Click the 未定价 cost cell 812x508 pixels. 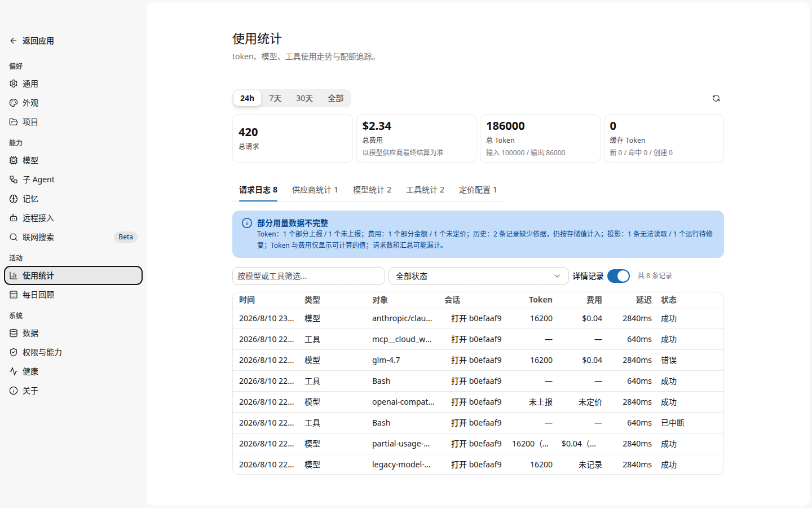pyautogui.click(x=590, y=402)
